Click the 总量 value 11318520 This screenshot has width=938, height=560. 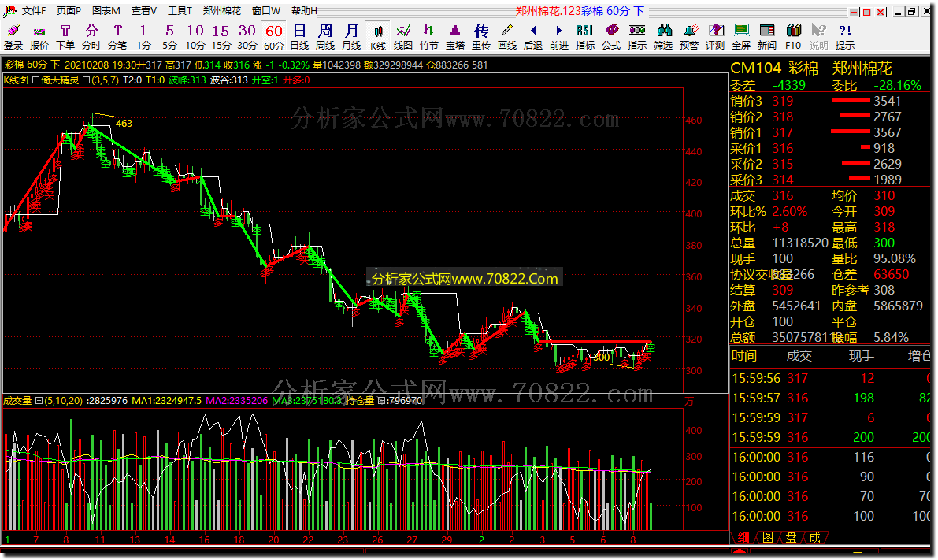pyautogui.click(x=800, y=243)
